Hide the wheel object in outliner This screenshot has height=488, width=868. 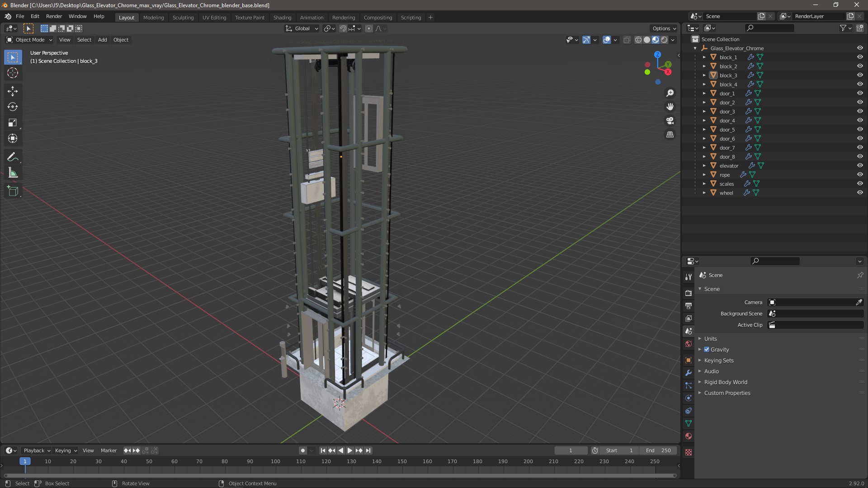pyautogui.click(x=859, y=192)
